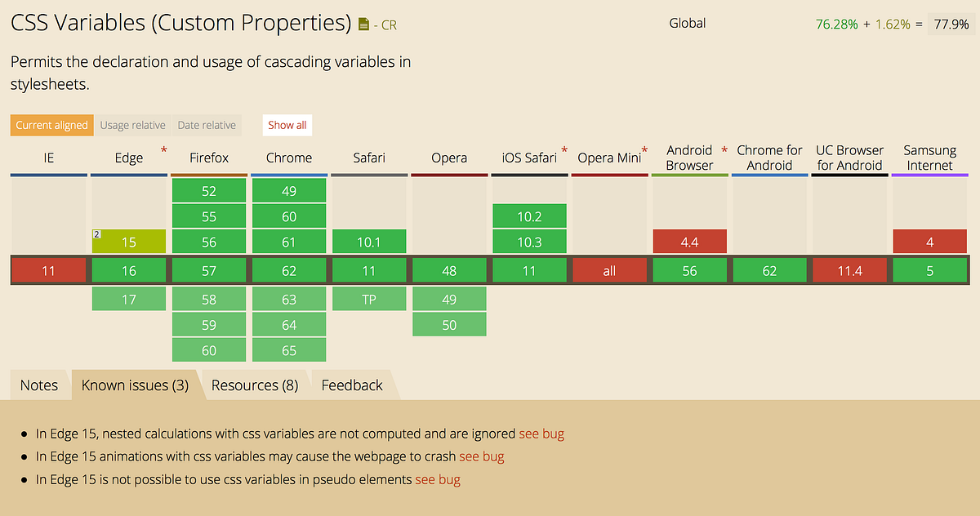The width and height of the screenshot is (980, 516).
Task: Click the Show all button
Action: [287, 125]
